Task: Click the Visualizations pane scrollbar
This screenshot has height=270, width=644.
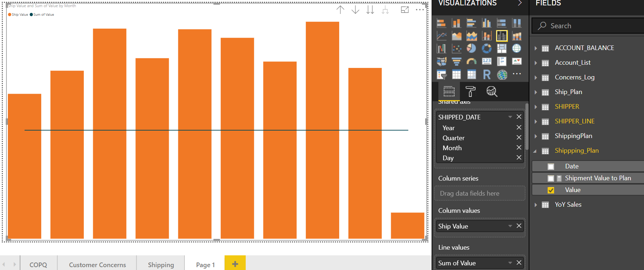Action: coord(527,127)
